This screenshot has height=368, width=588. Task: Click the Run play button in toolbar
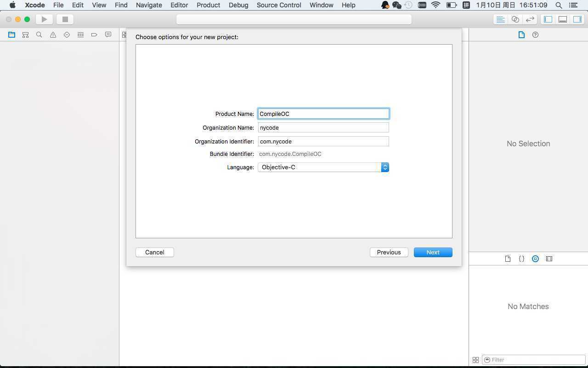coord(44,19)
